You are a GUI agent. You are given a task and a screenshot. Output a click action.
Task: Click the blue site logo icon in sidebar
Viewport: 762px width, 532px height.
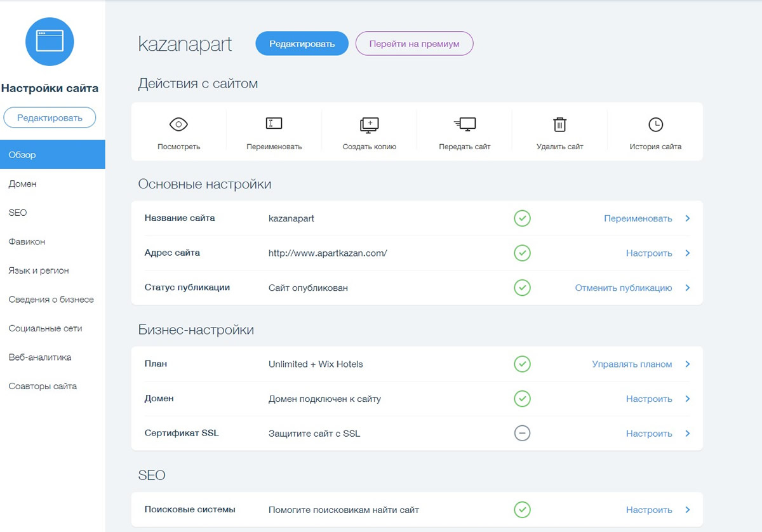tap(50, 41)
